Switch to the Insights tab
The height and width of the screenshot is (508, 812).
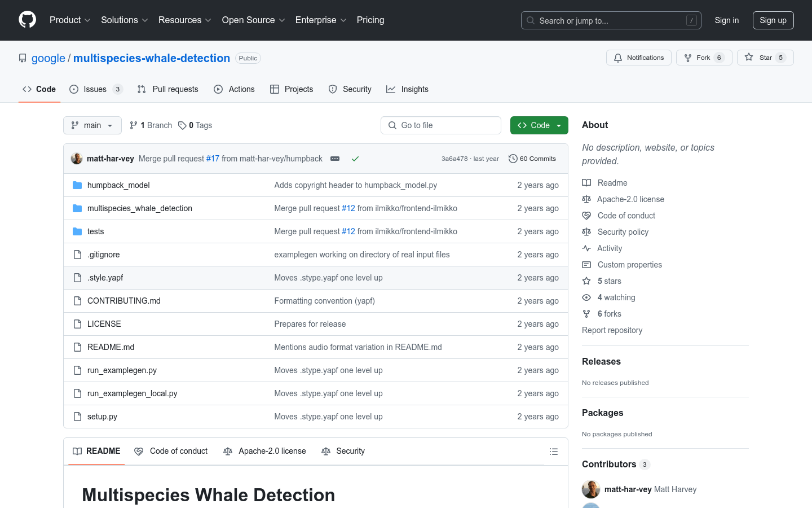pos(407,89)
